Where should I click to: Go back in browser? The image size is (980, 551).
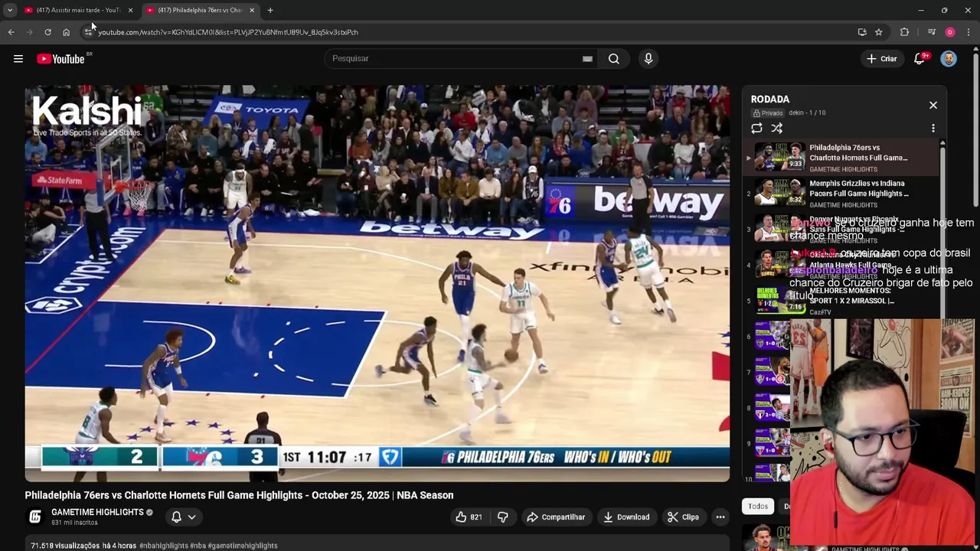click(11, 32)
